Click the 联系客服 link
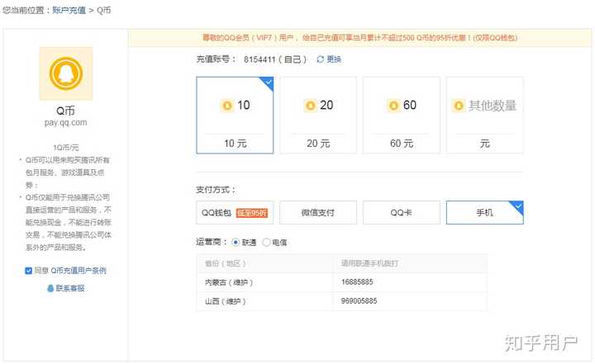Screen dimensions: 595x364 (70, 288)
